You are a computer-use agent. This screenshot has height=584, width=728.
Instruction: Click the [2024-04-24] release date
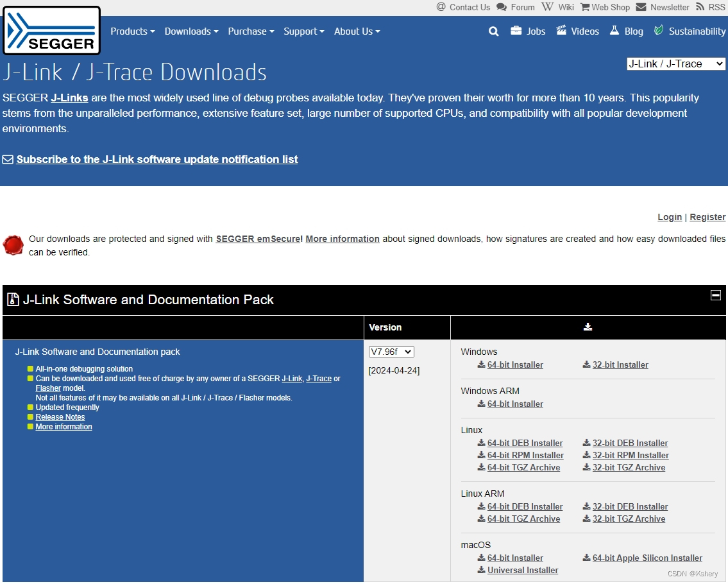point(394,370)
